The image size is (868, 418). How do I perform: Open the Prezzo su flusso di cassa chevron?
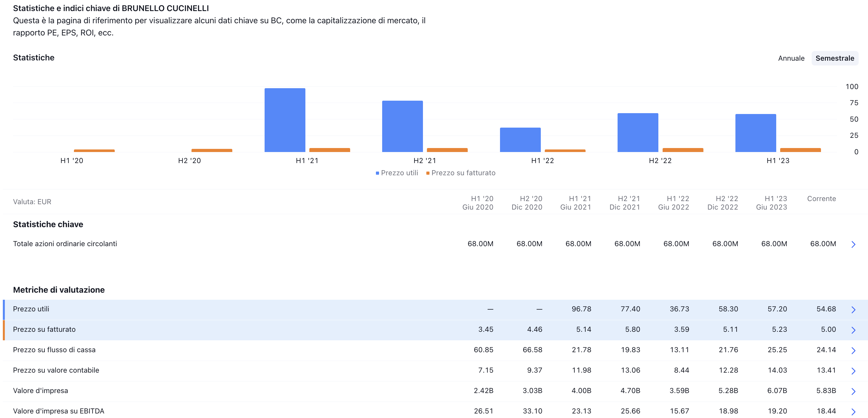click(853, 351)
